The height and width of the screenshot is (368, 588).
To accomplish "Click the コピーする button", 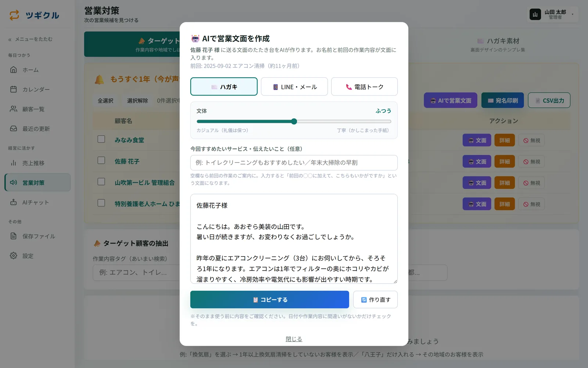I will (x=270, y=300).
